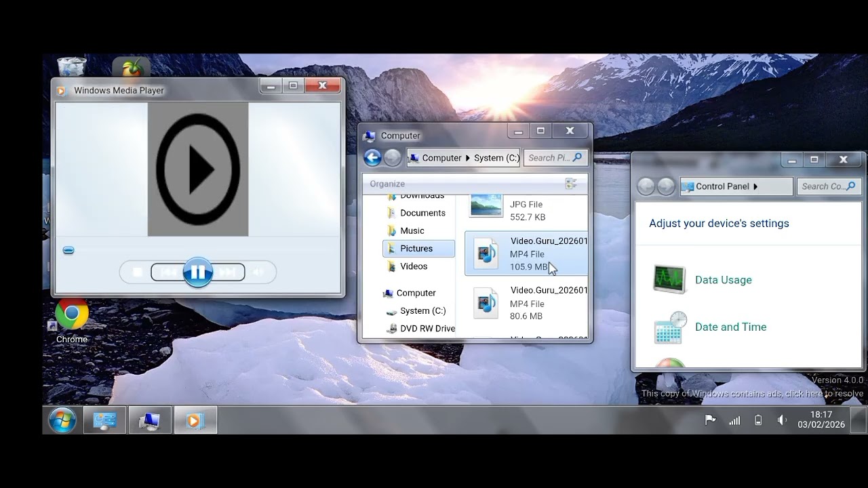Viewport: 868px width, 488px height.
Task: Click the battery tray icon
Action: (758, 420)
